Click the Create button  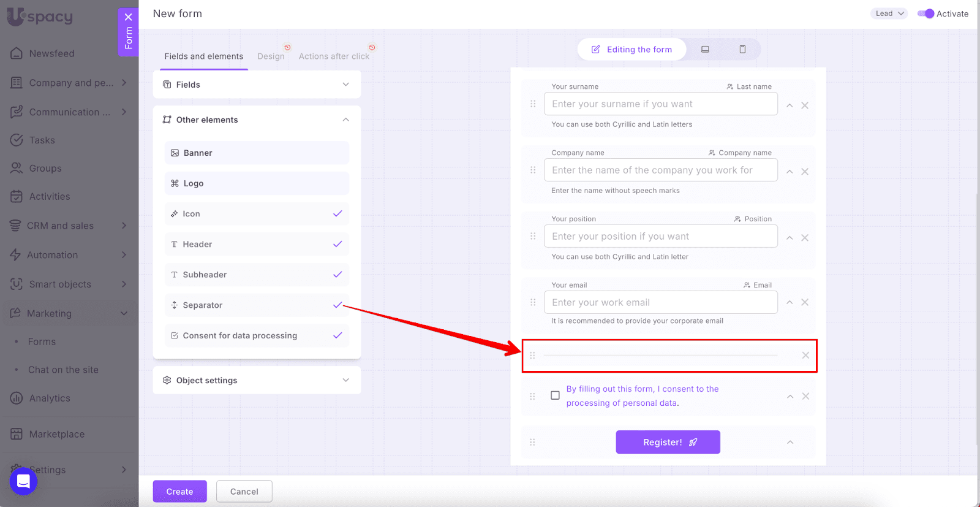[179, 491]
